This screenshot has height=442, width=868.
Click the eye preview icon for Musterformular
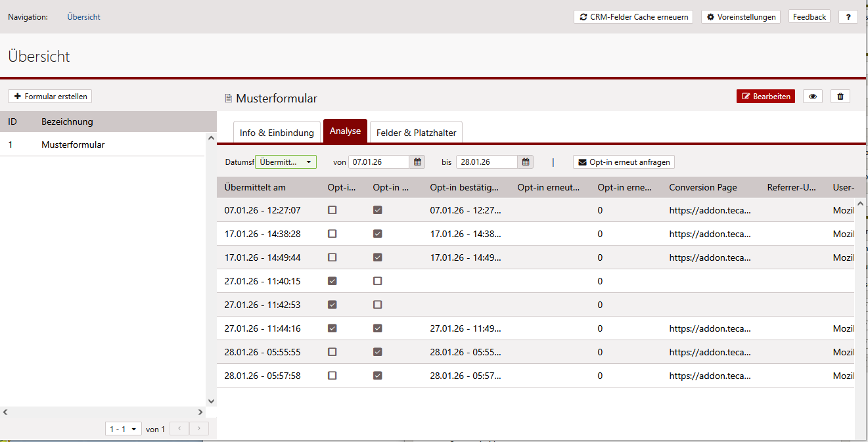tap(813, 97)
